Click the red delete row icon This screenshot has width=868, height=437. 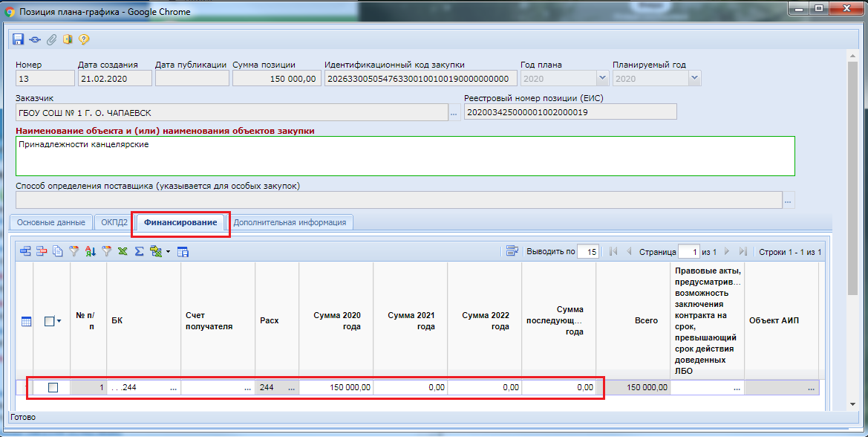(42, 251)
